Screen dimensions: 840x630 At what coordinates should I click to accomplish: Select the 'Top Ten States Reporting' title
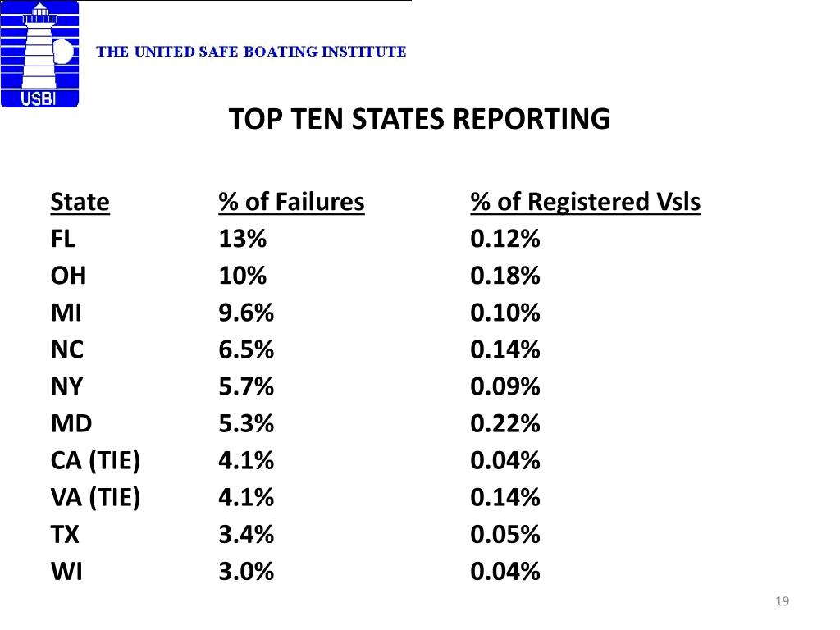pyautogui.click(x=419, y=120)
